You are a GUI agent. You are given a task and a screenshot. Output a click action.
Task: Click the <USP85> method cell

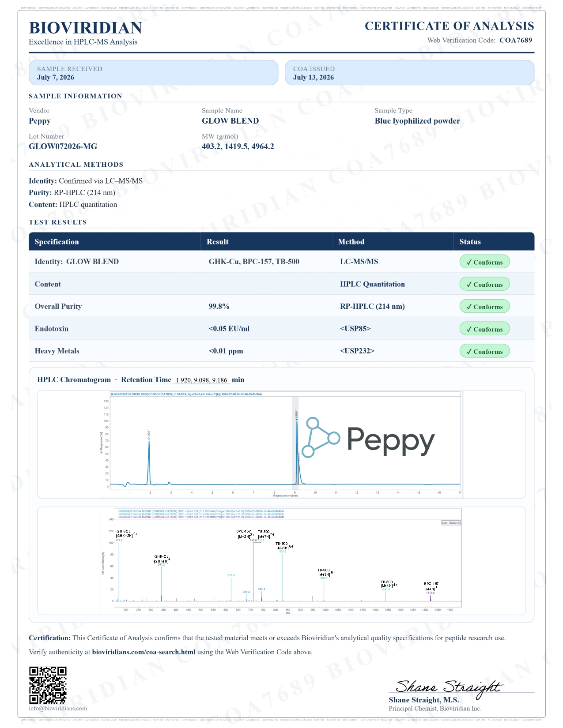355,329
